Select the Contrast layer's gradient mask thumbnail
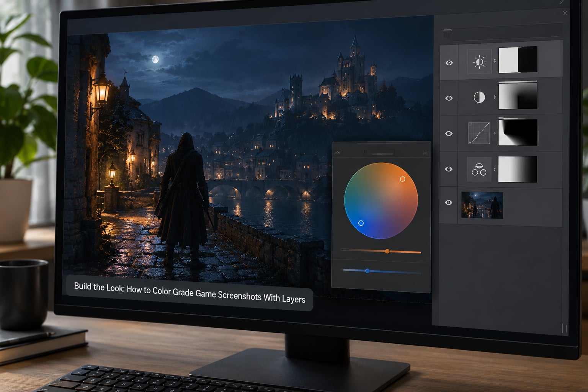 click(518, 95)
